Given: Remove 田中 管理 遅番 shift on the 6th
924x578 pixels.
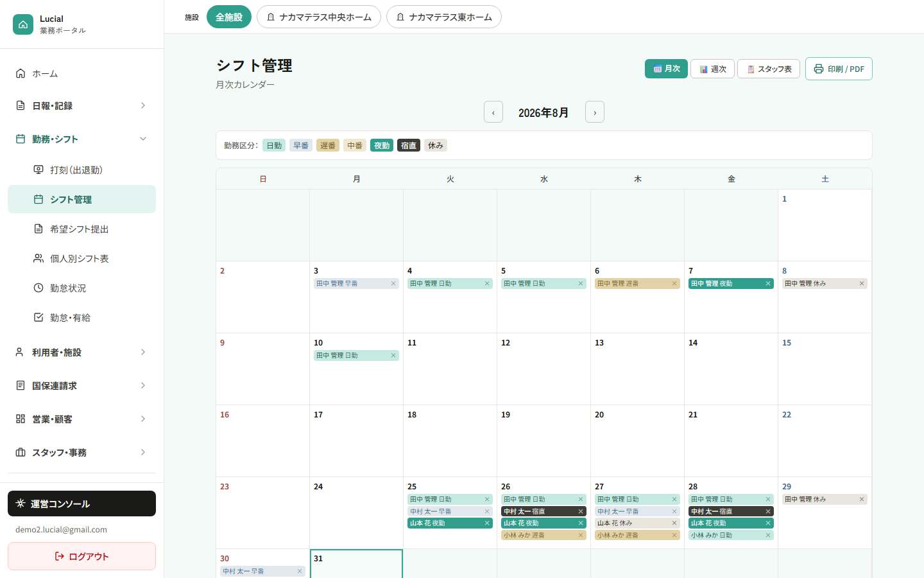Looking at the screenshot, I should click(x=674, y=283).
